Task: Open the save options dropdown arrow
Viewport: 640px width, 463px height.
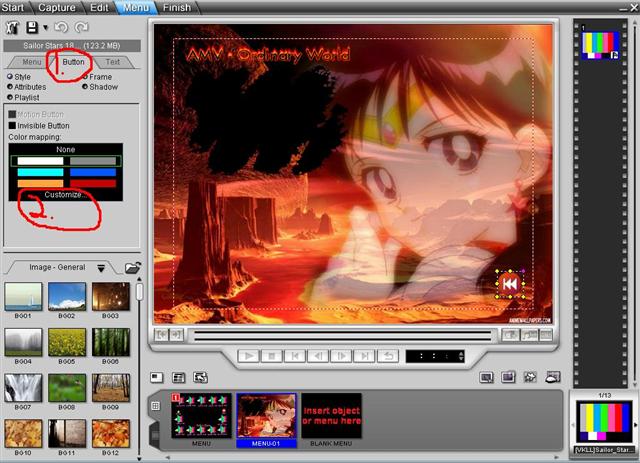Action: (46, 28)
